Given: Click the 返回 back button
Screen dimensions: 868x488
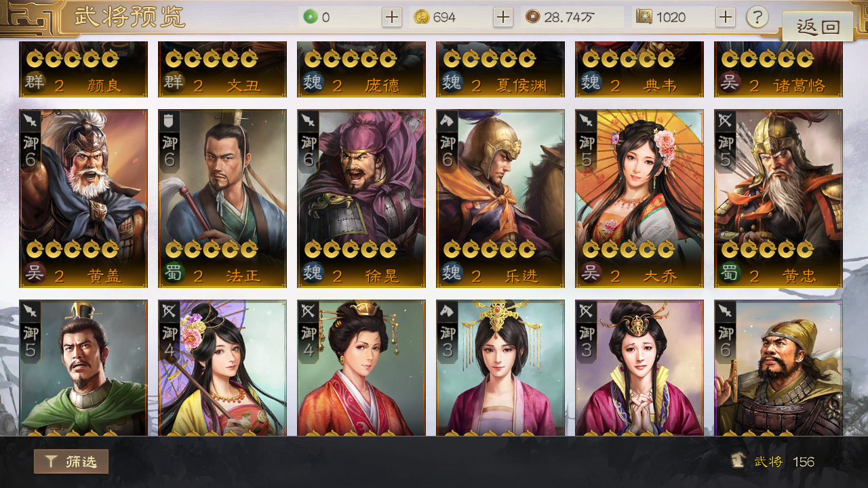Looking at the screenshot, I should tap(818, 26).
